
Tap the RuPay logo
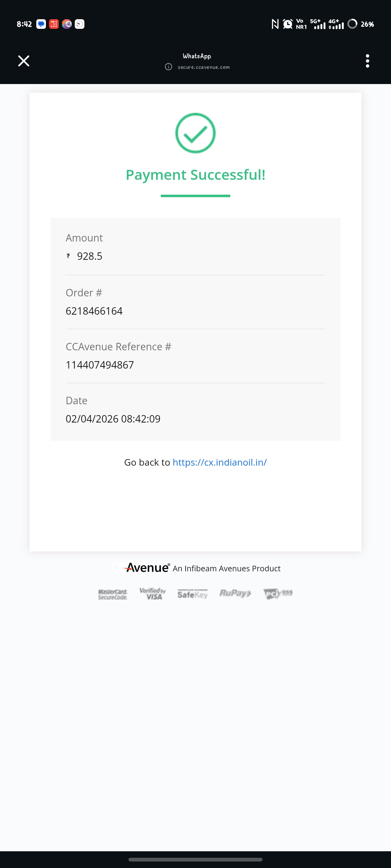point(235,593)
